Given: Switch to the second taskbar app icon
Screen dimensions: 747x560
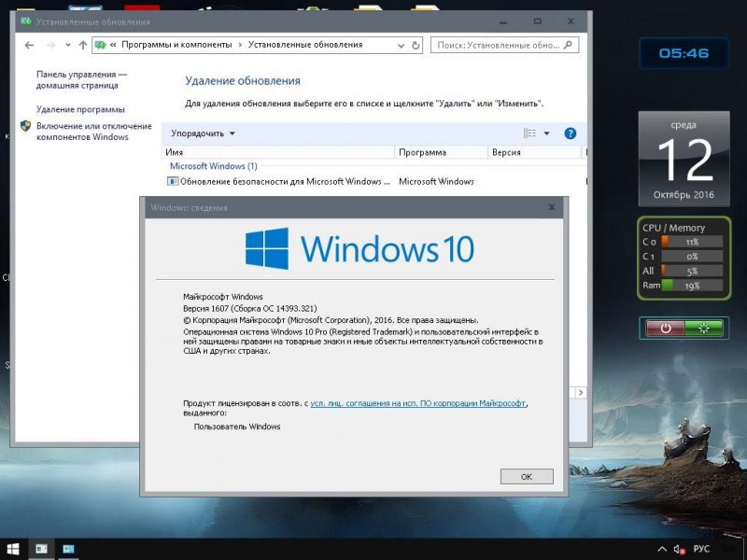Looking at the screenshot, I should pos(68,549).
